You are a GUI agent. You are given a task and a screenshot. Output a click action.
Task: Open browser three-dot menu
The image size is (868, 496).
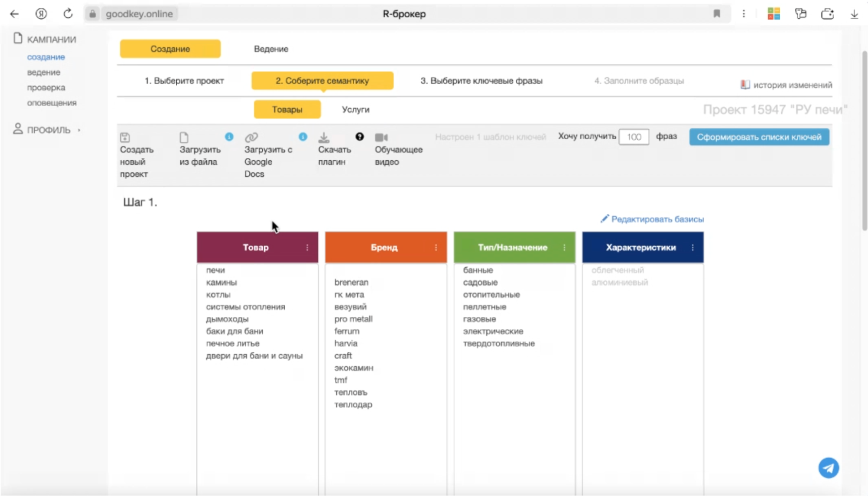pos(744,14)
